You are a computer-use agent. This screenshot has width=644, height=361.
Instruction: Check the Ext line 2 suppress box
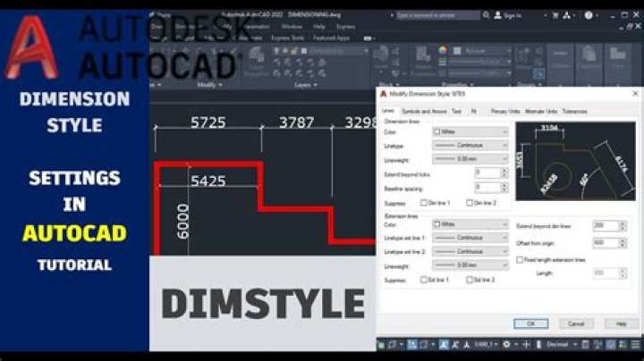[470, 280]
